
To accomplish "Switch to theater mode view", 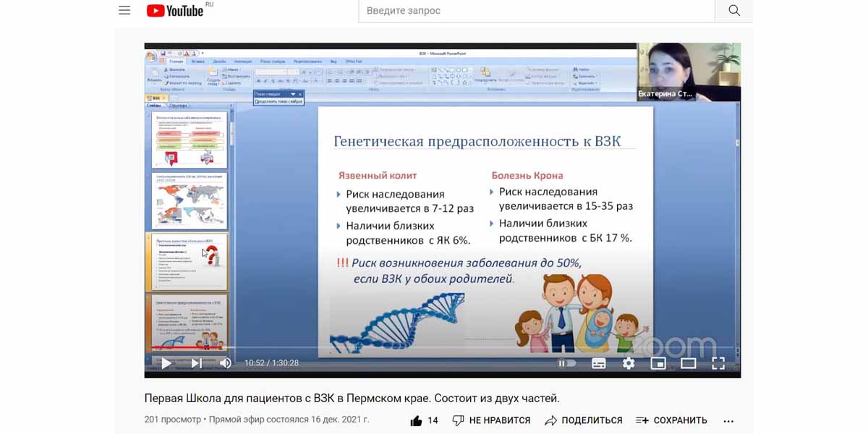I will click(688, 363).
